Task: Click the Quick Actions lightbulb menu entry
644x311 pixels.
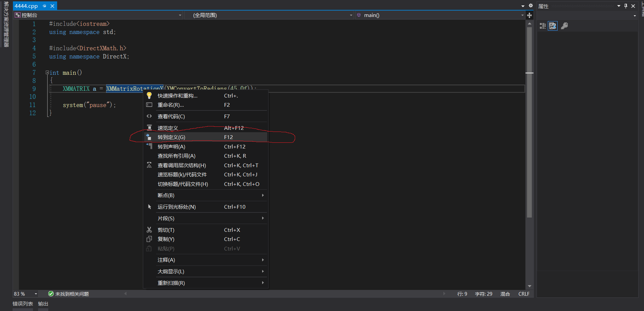Action: point(206,96)
